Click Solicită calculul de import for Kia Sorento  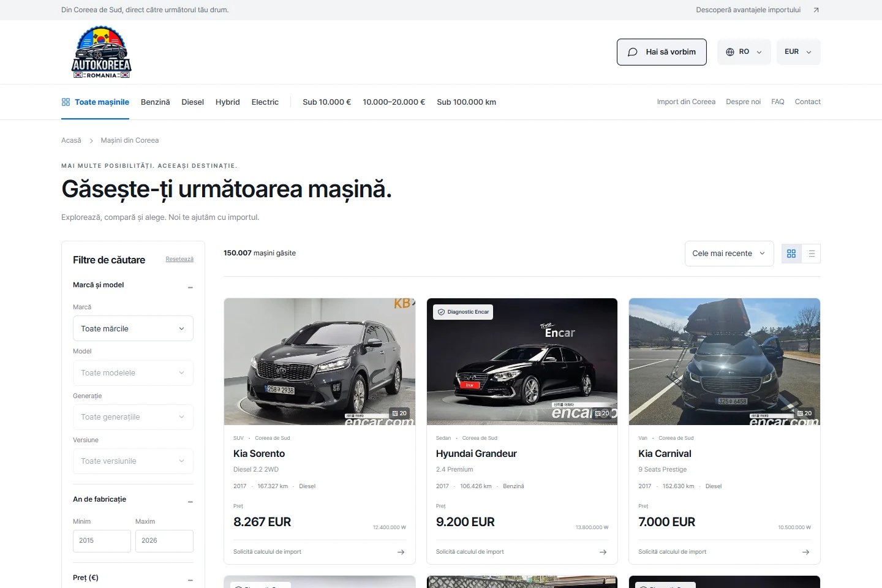click(267, 552)
